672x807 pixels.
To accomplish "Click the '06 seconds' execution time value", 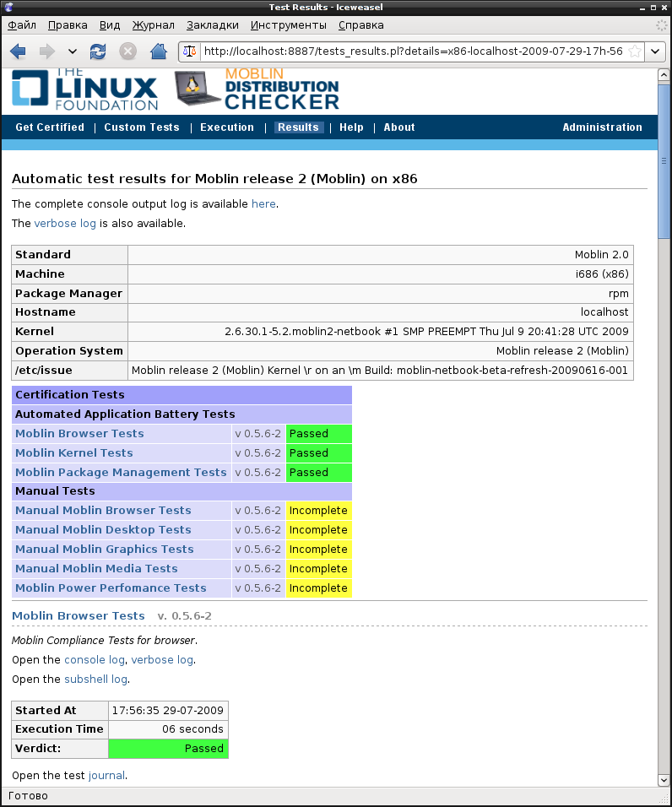I will click(x=192, y=728).
